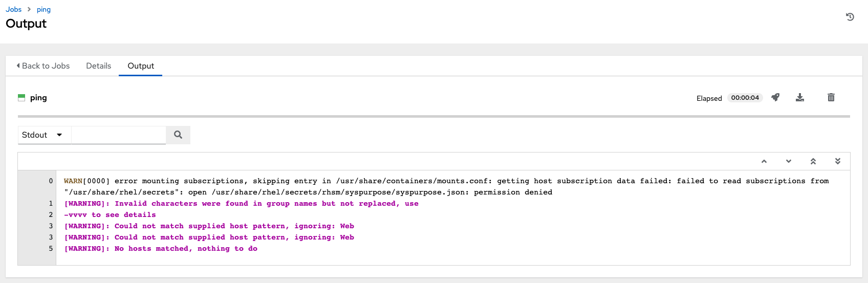The height and width of the screenshot is (283, 868).
Task: Click the ping breadcrumb link
Action: (x=44, y=9)
